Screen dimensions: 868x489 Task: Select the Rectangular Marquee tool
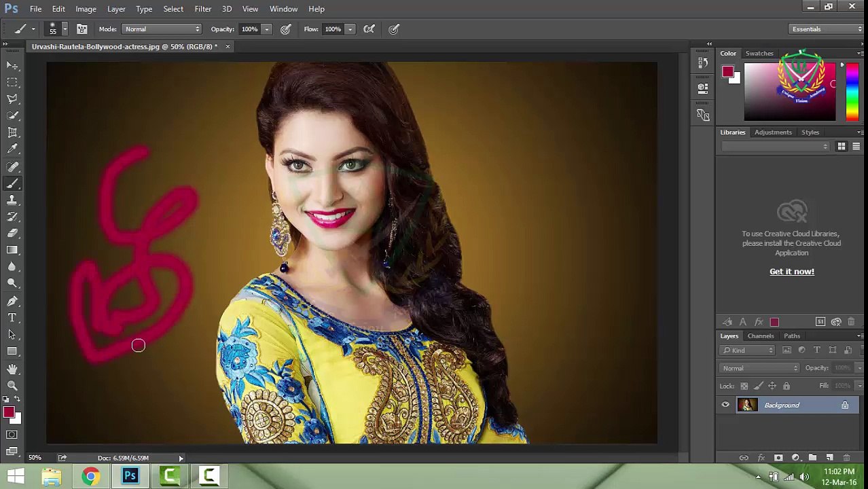tap(12, 82)
